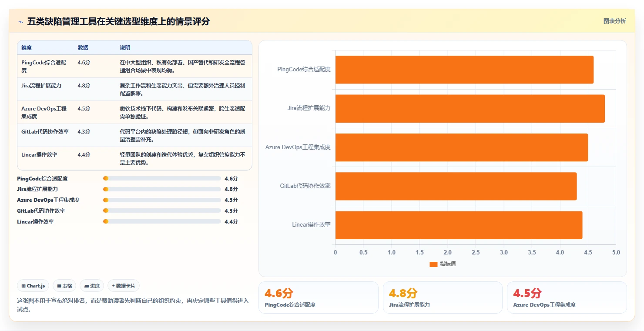Click the Jira description starting 复杂工作流
Screen dimensions: 644x331
point(183,89)
